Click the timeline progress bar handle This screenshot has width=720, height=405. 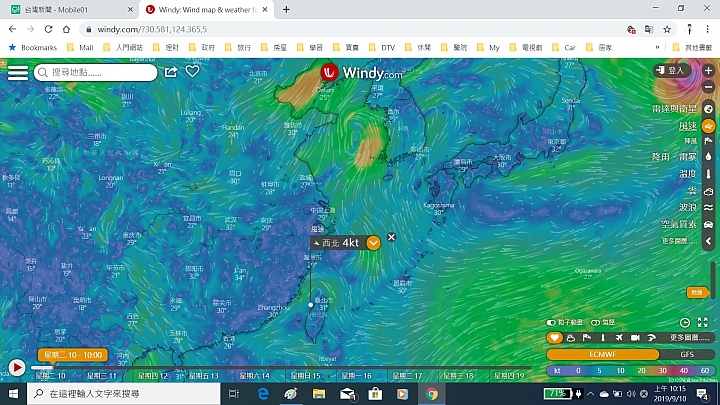pyautogui.click(x=52, y=367)
